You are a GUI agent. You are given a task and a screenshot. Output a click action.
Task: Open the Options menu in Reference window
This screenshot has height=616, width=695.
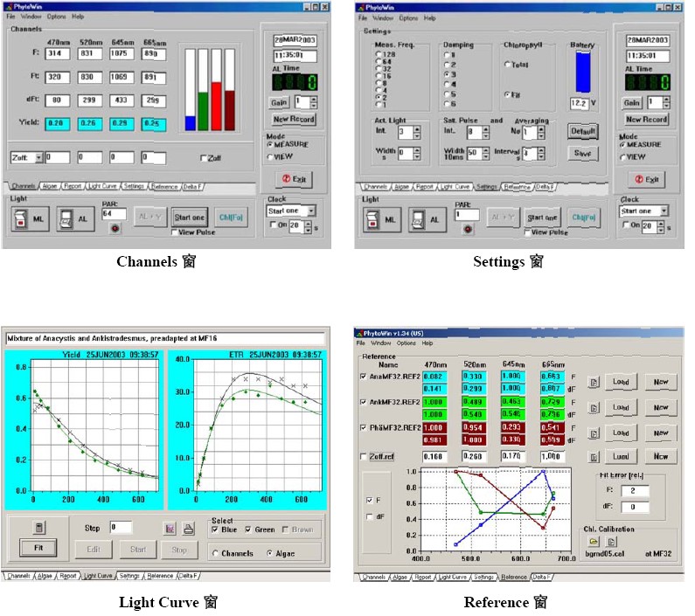click(408, 343)
